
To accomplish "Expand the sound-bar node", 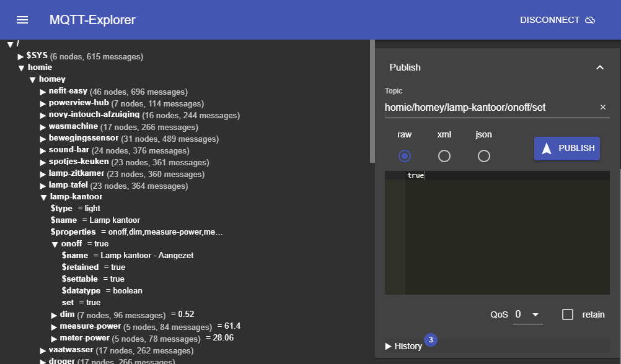I will (43, 151).
